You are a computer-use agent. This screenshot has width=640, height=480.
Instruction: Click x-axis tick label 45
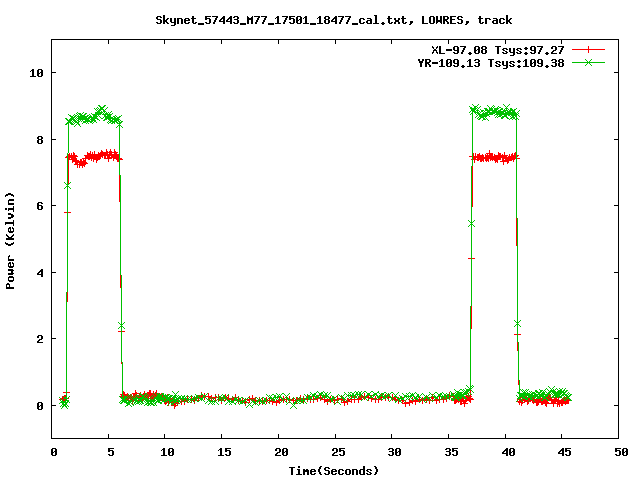(564, 452)
